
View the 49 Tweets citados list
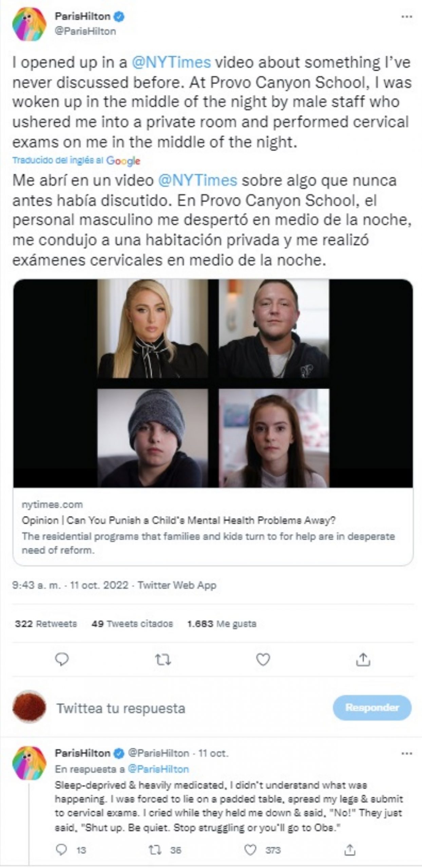132,624
